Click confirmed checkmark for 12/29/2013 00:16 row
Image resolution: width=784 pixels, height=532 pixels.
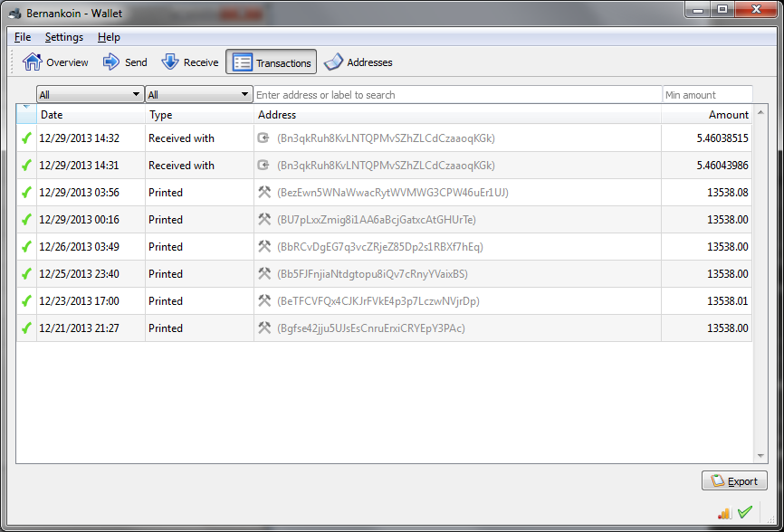click(26, 219)
